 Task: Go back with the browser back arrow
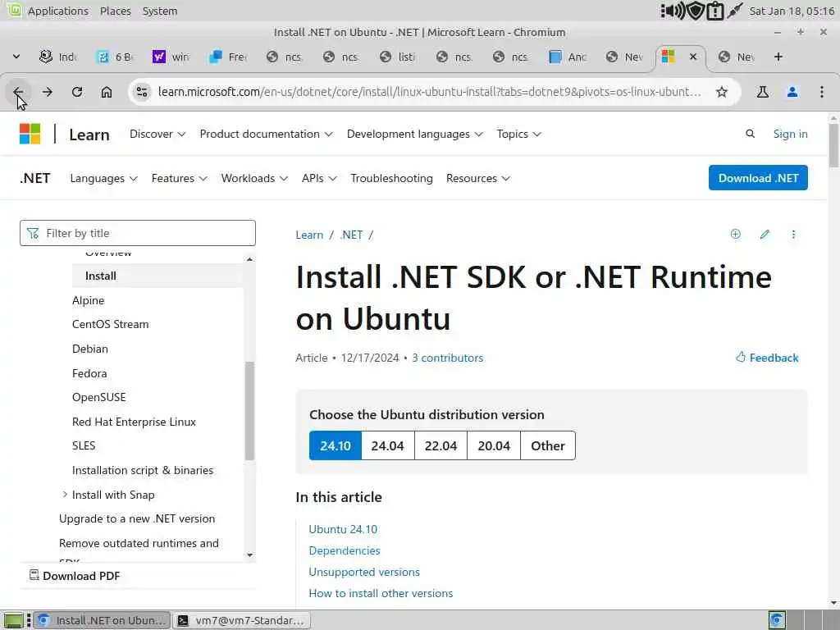point(18,92)
